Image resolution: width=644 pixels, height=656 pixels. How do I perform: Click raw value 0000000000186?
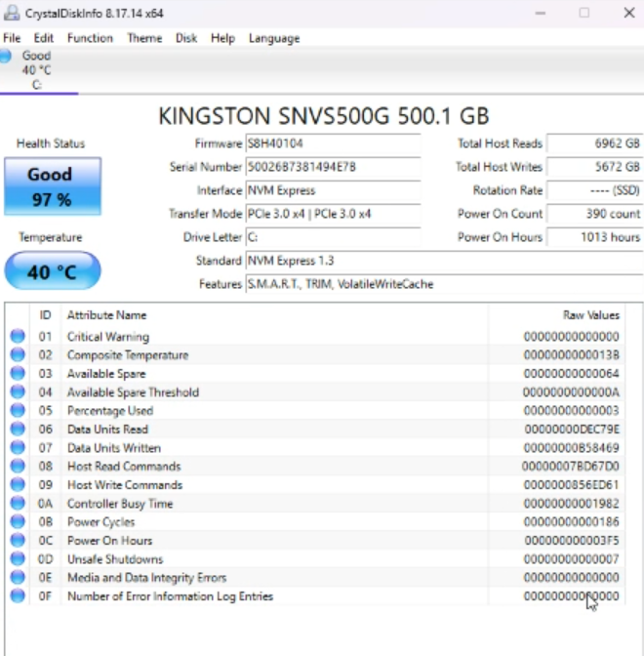pos(571,521)
